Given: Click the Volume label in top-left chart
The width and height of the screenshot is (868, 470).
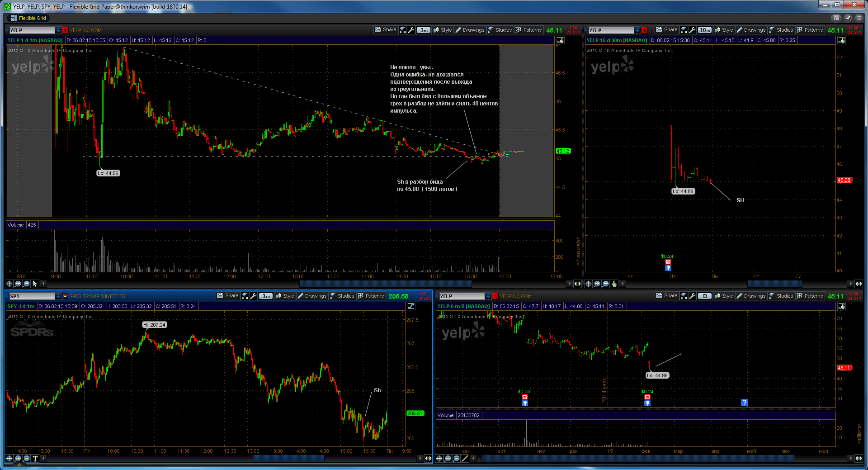Looking at the screenshot, I should (x=15, y=225).
